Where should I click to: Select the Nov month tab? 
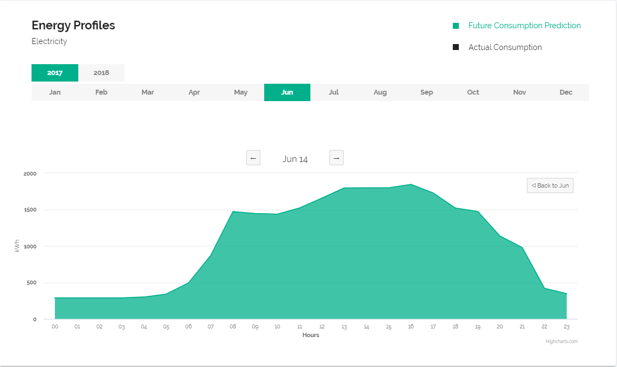519,92
